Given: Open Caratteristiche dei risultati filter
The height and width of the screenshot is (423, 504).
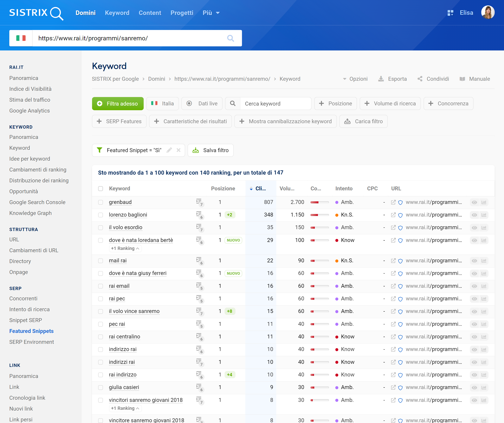Looking at the screenshot, I should 190,121.
